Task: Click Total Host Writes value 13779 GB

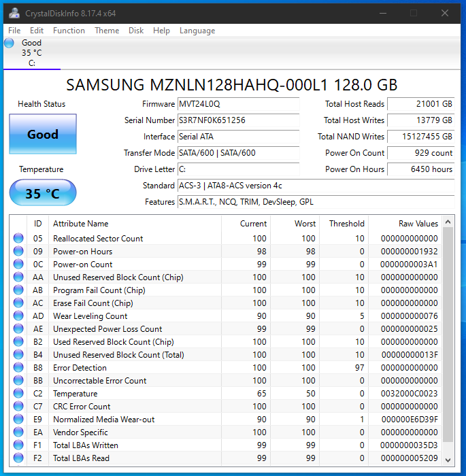Action: 421,120
